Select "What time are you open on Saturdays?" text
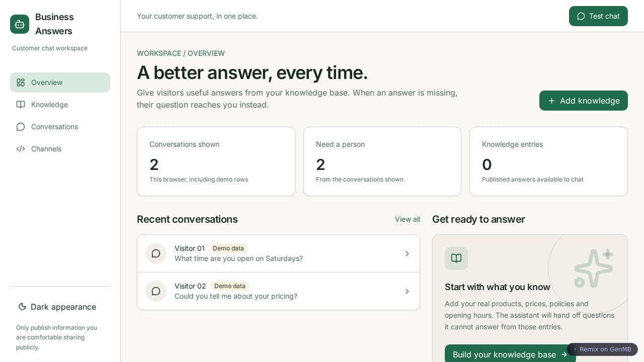 point(238,258)
